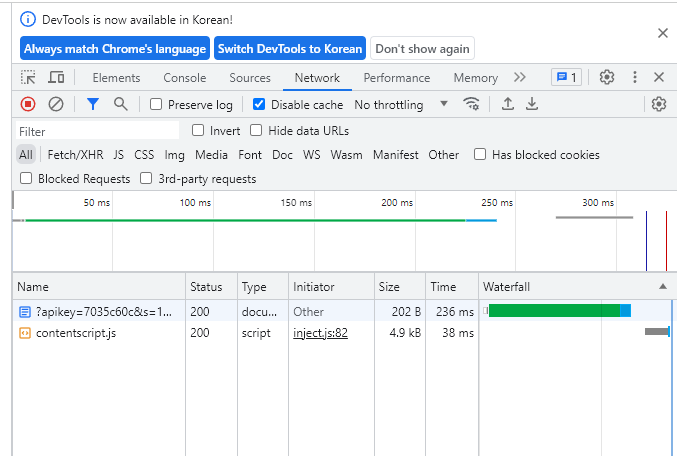Sort by the Size column header

(400, 286)
